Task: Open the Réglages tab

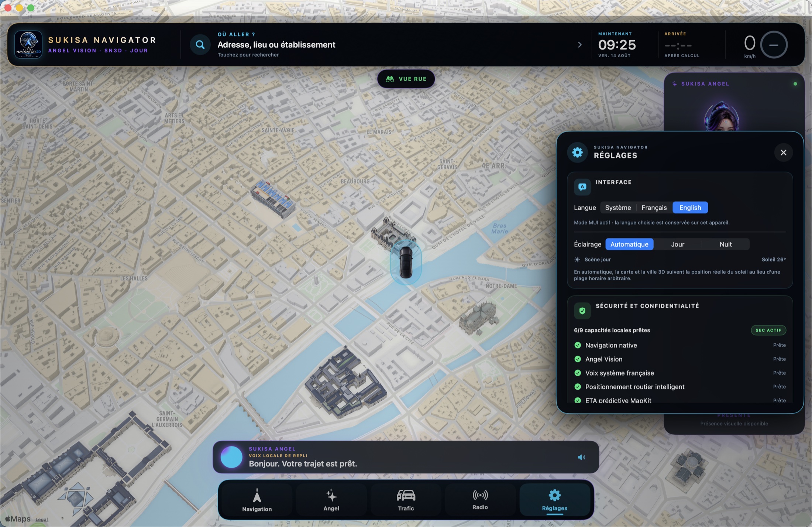Action: [x=555, y=500]
